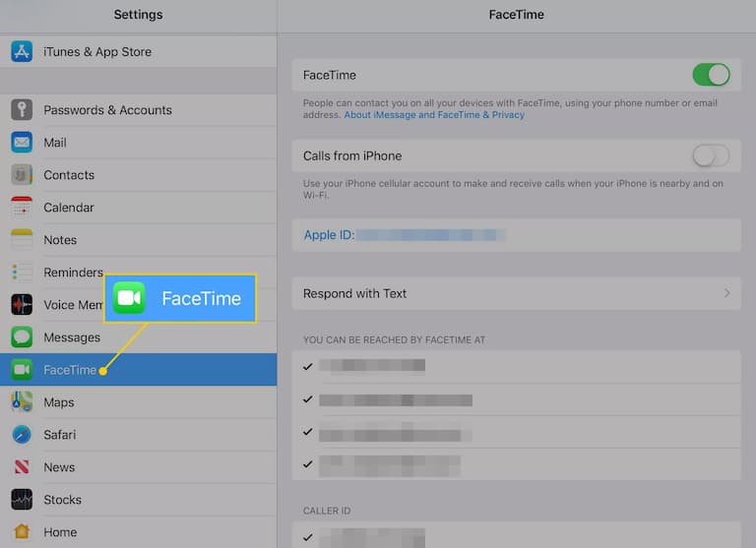This screenshot has height=548, width=756.
Task: Enable Calls from iPhone switch
Action: (x=711, y=155)
